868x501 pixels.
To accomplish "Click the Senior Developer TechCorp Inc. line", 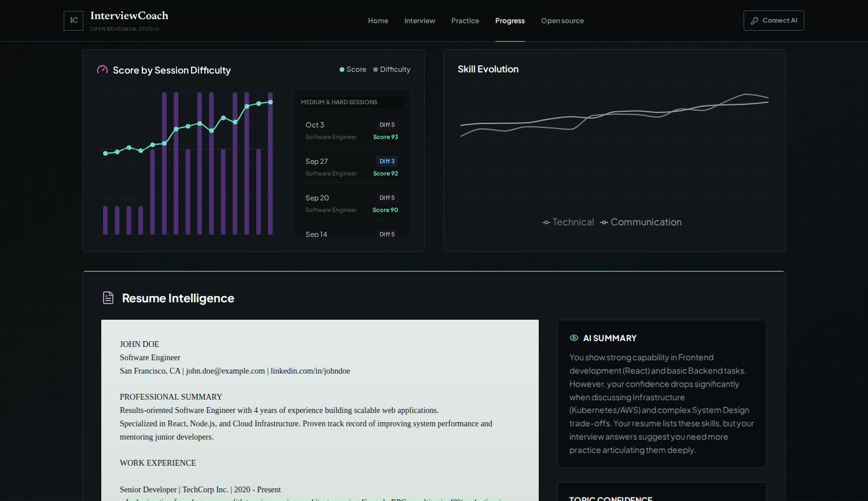I will pyautogui.click(x=200, y=489).
